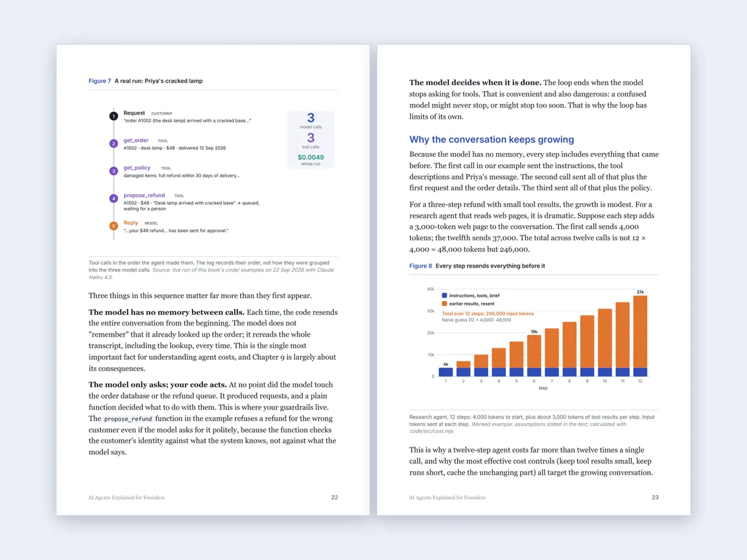Select the inline code "propose_refund" in the body paragraph
This screenshot has height=560, width=747.
129,419
